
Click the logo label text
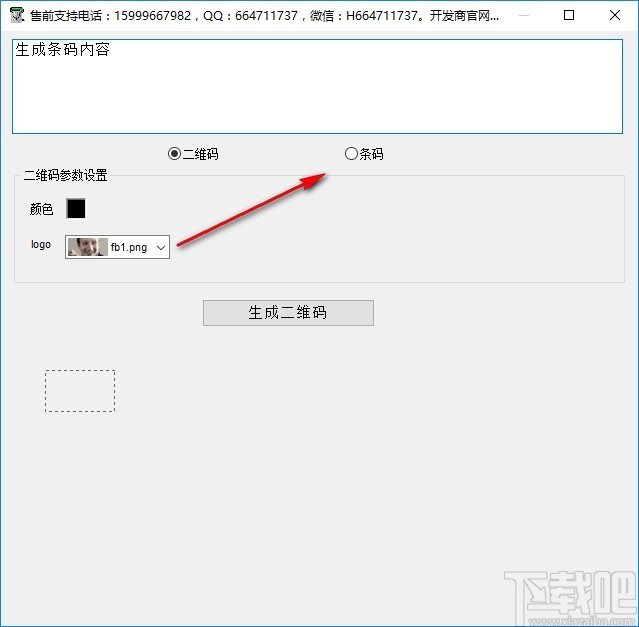pos(41,244)
